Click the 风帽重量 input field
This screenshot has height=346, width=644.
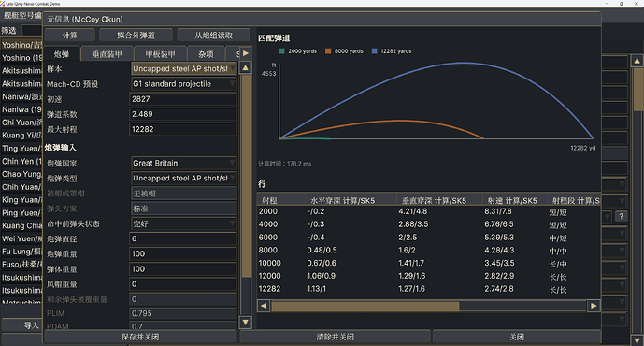(x=183, y=284)
